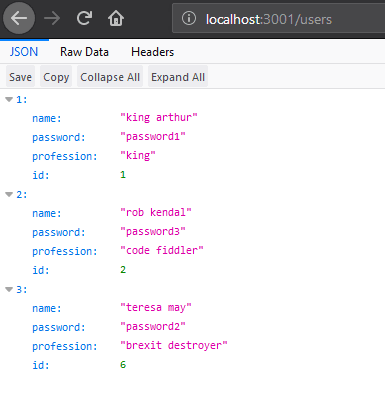Screen dimensions: 385x412
Task: Select the "rob kendal" name value
Action: pyautogui.click(x=156, y=212)
